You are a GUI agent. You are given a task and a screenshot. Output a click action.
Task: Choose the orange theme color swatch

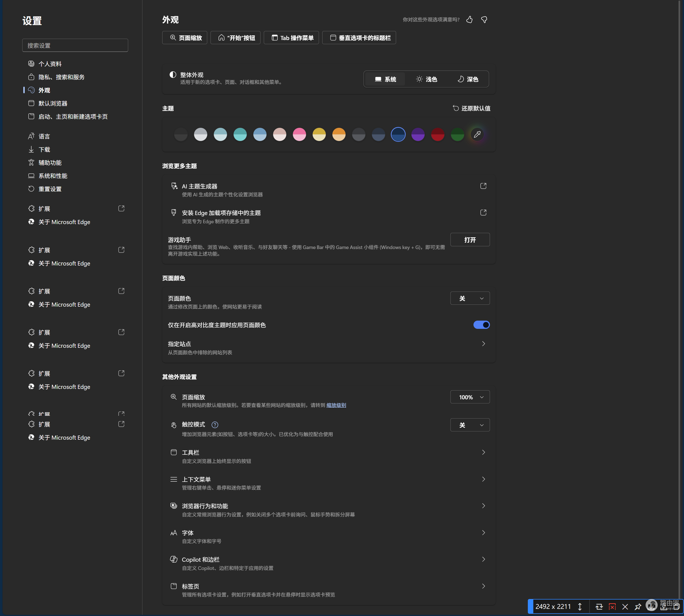tap(339, 134)
